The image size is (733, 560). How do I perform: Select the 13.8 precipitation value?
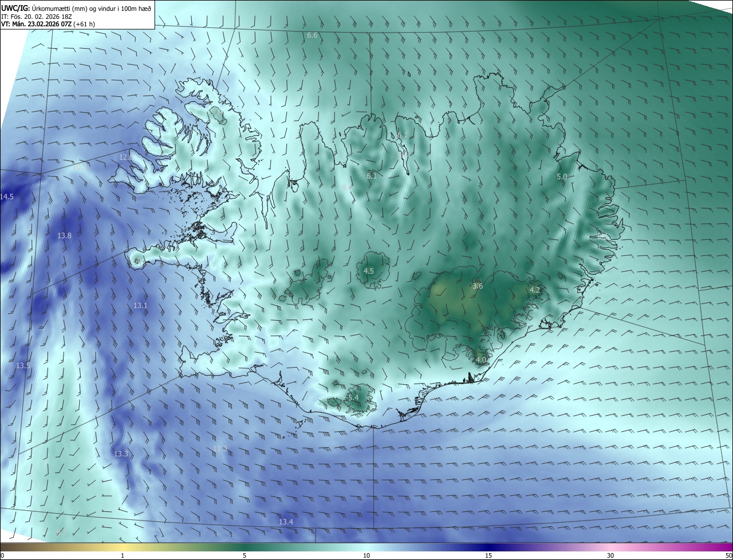65,236
